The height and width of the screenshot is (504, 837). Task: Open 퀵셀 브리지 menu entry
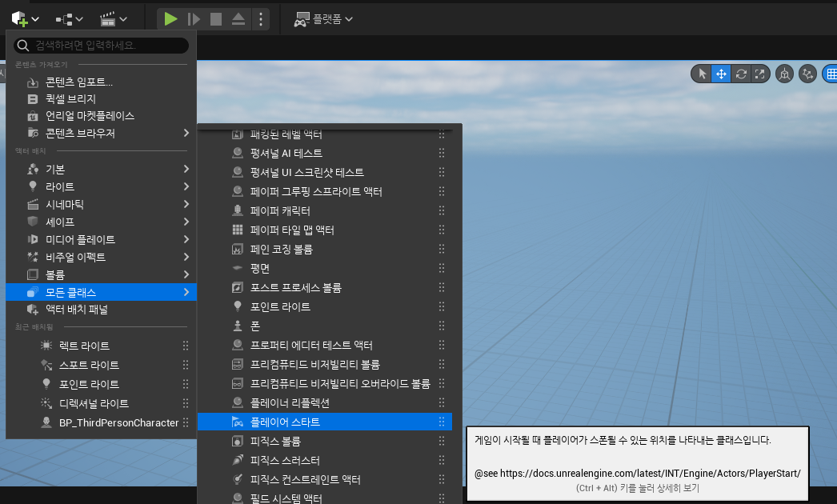coord(101,98)
